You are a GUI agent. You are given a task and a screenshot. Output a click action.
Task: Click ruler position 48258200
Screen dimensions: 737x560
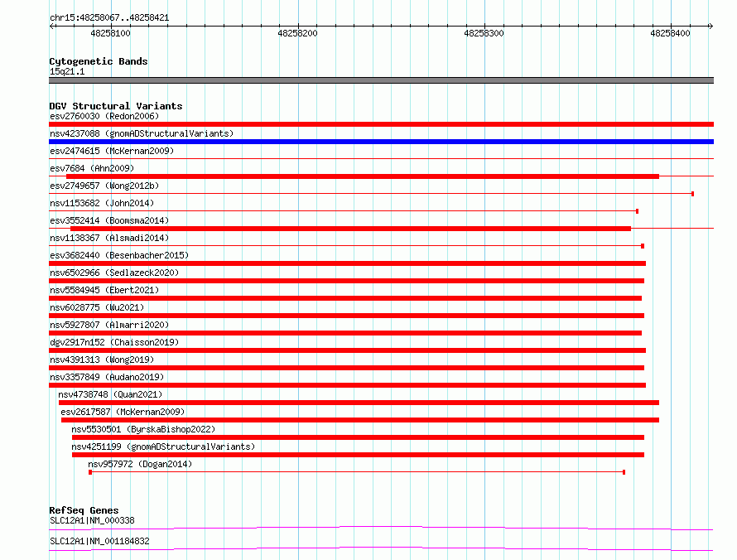(297, 33)
